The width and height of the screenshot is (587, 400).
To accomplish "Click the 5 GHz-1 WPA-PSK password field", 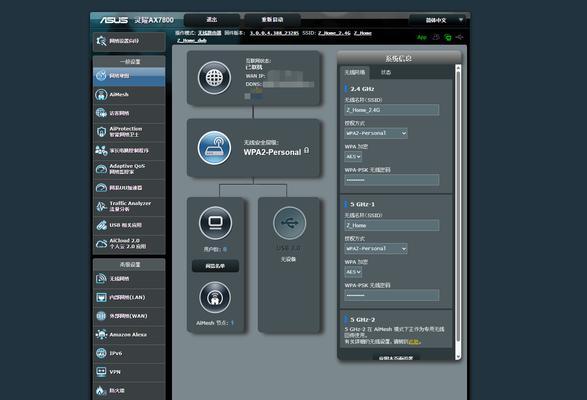I will point(392,296).
